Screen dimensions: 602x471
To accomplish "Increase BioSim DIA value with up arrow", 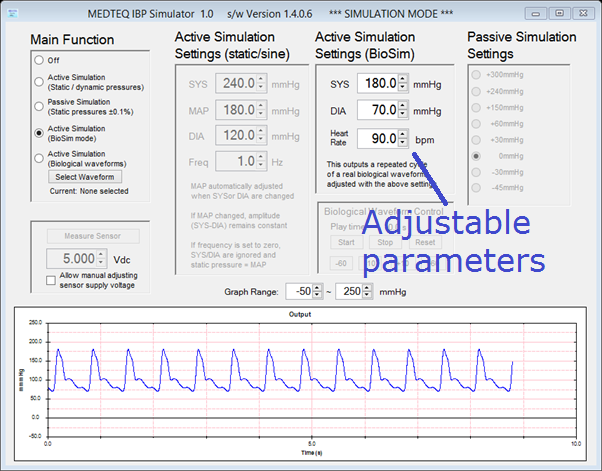I will 403,105.
